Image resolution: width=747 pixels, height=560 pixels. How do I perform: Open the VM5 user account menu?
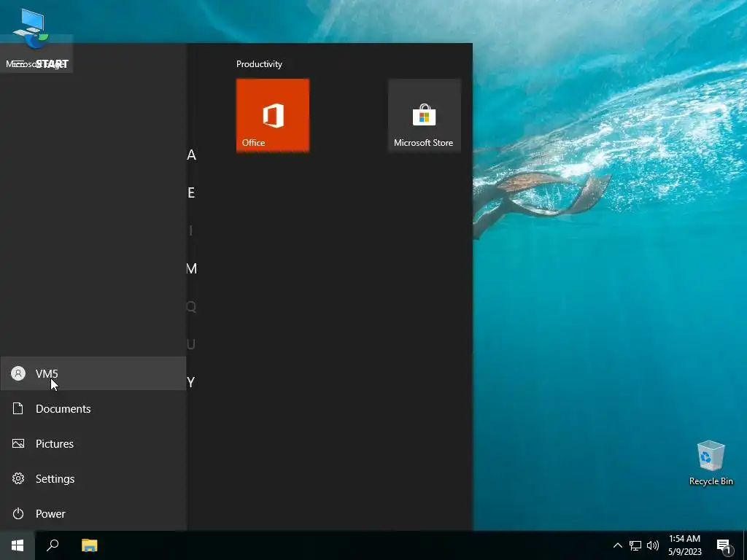point(93,374)
